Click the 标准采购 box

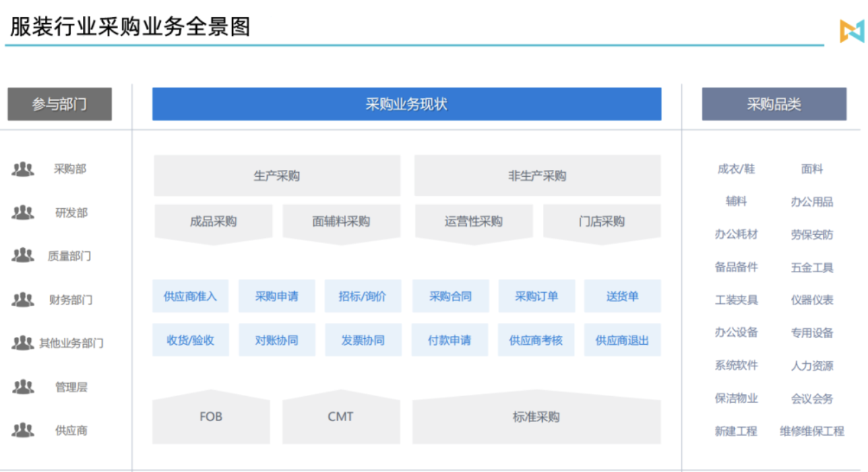click(536, 417)
